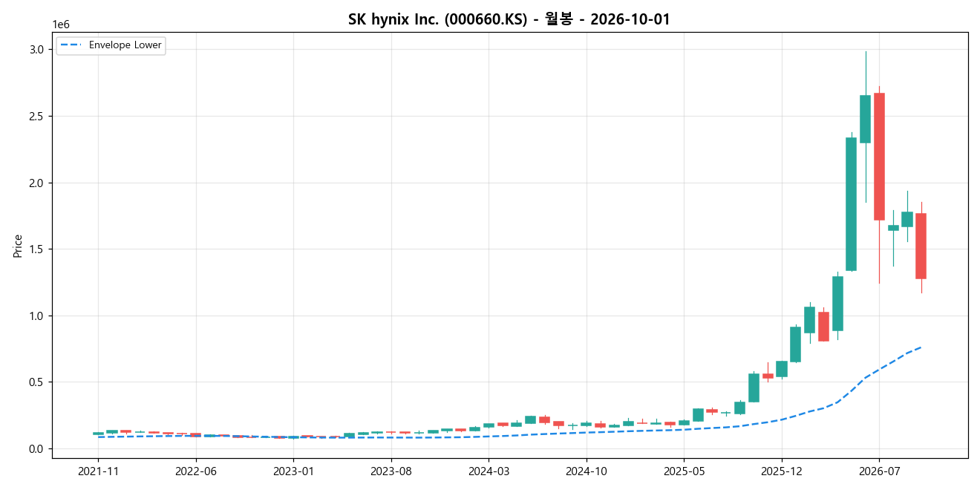Click the last red candle on the chart

pyautogui.click(x=921, y=246)
